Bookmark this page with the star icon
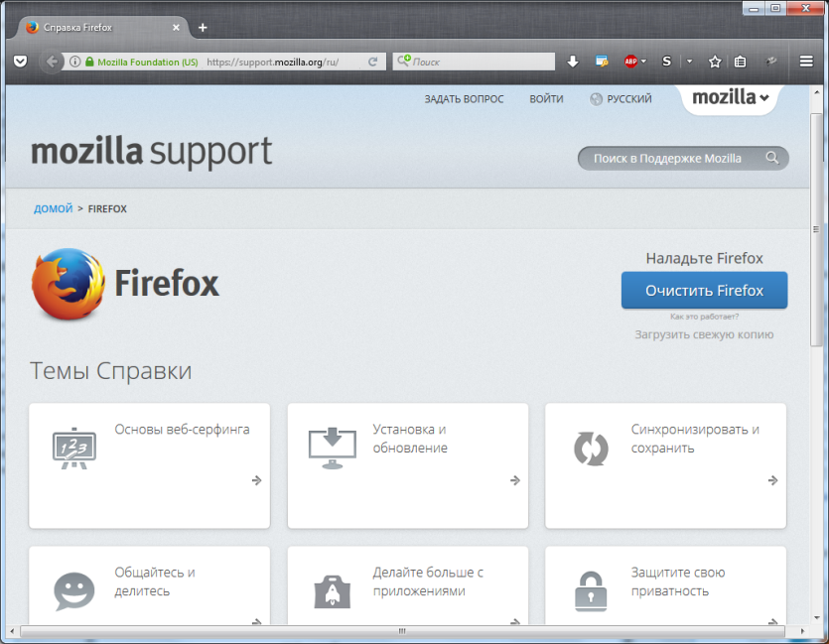 point(715,62)
